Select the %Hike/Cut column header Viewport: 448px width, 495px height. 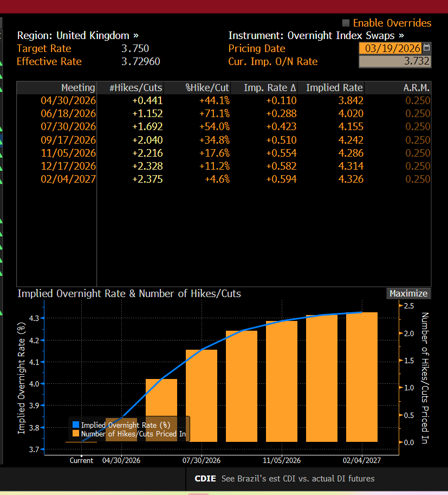pyautogui.click(x=207, y=88)
